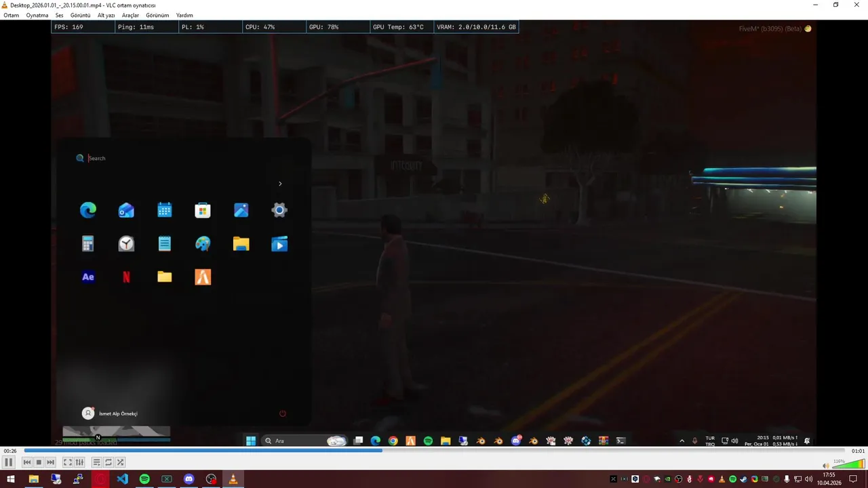Click Settings gear tile in the video

click(279, 210)
